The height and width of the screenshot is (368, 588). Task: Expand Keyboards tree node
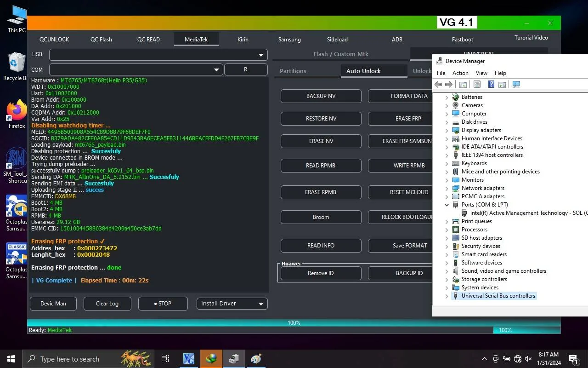click(447, 163)
